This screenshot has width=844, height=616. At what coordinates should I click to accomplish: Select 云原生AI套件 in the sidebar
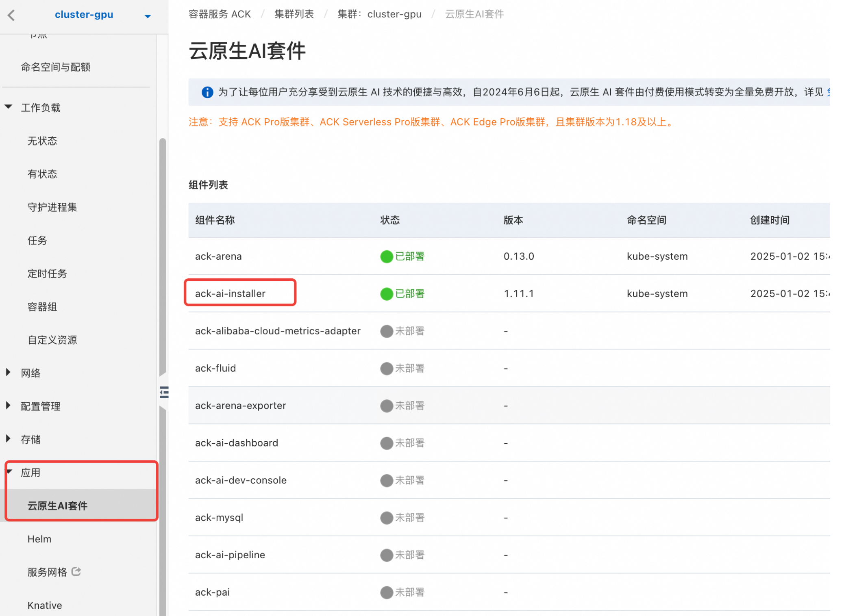click(57, 506)
